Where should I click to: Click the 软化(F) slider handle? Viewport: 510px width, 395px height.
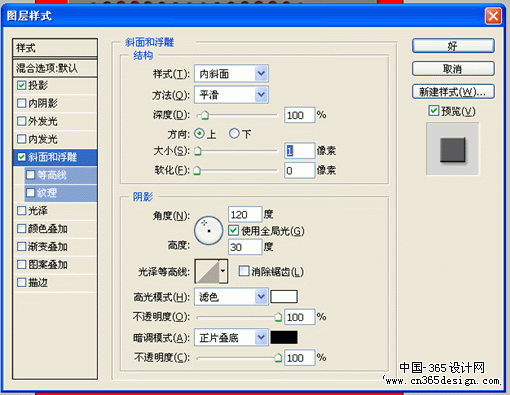[x=197, y=170]
